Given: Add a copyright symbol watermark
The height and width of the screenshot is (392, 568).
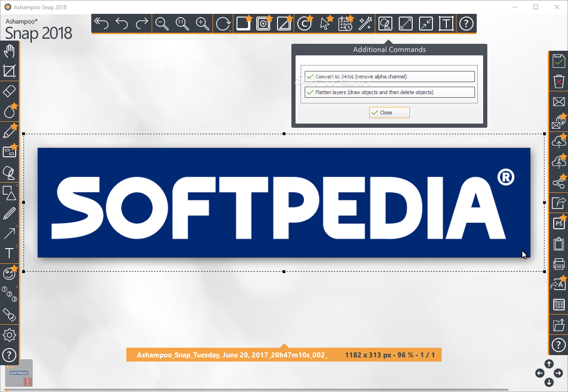Looking at the screenshot, I should point(304,24).
